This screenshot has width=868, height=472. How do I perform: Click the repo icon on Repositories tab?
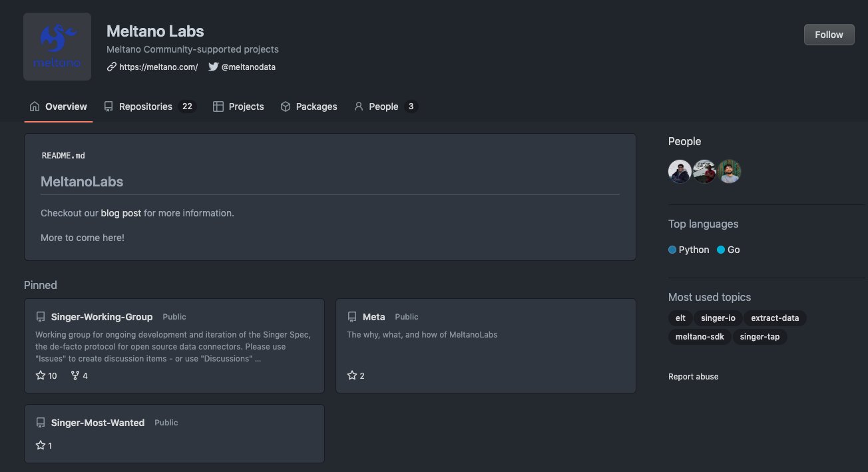point(108,107)
